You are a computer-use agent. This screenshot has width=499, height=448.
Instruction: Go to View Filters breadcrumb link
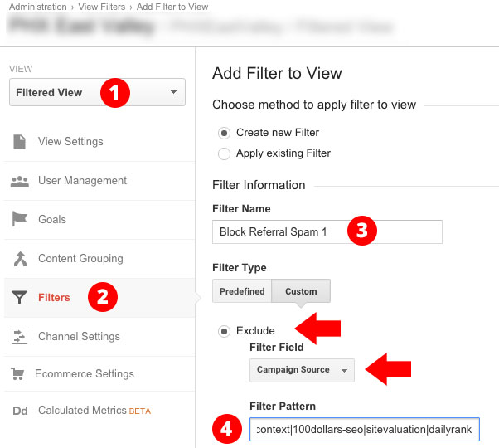[x=102, y=7]
